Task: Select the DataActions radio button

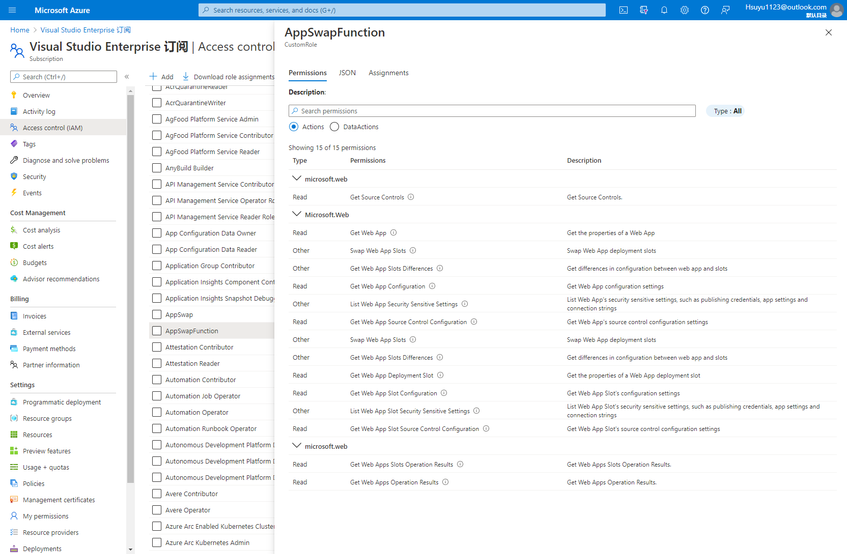Action: tap(334, 126)
